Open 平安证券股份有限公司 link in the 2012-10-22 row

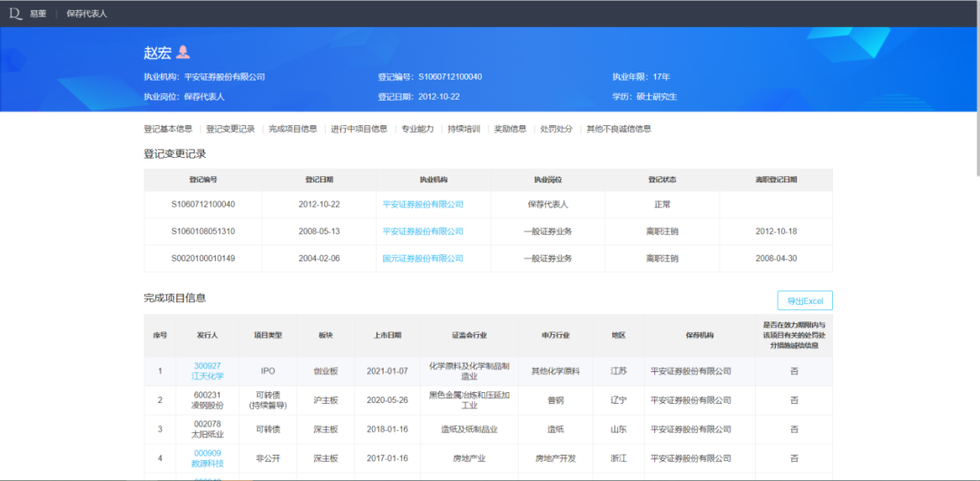pos(423,204)
